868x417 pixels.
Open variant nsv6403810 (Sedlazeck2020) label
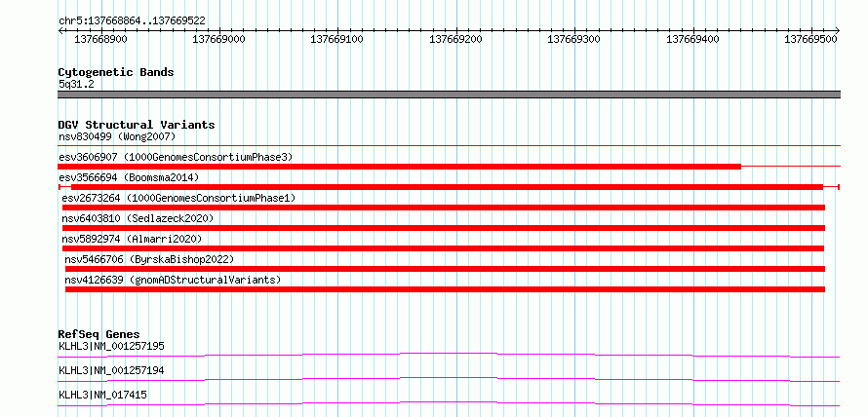[138, 218]
